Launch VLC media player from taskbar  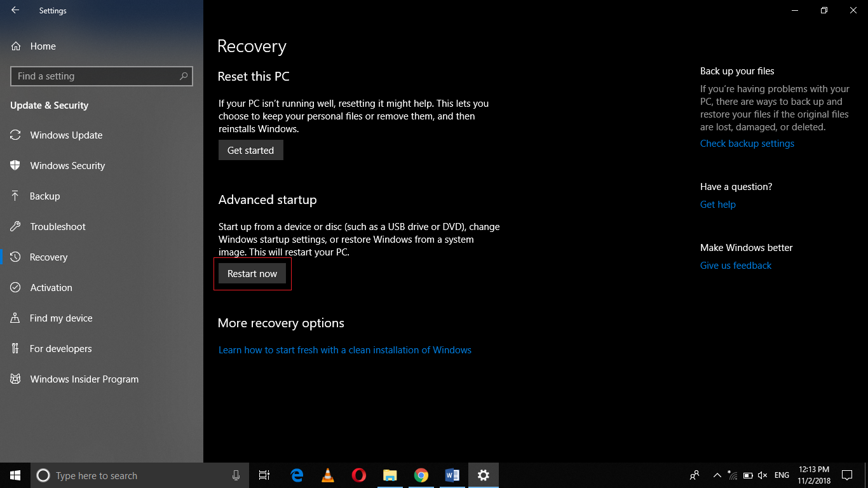(328, 475)
